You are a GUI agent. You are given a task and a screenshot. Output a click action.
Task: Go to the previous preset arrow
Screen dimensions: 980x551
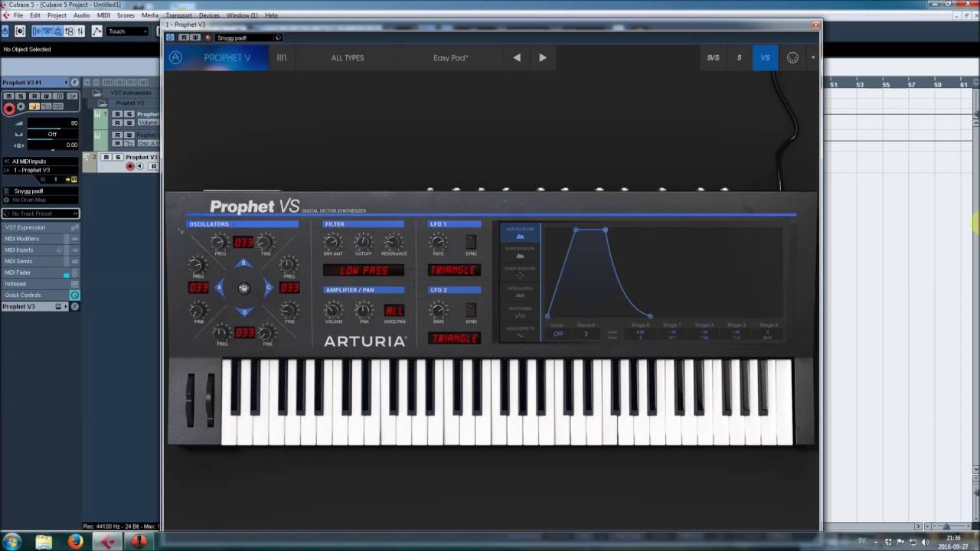click(517, 57)
